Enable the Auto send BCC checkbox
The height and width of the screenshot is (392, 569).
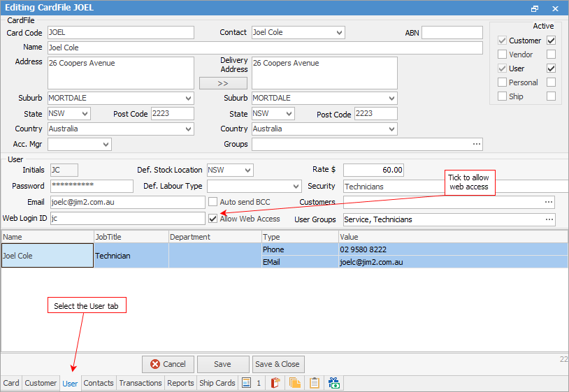click(214, 202)
